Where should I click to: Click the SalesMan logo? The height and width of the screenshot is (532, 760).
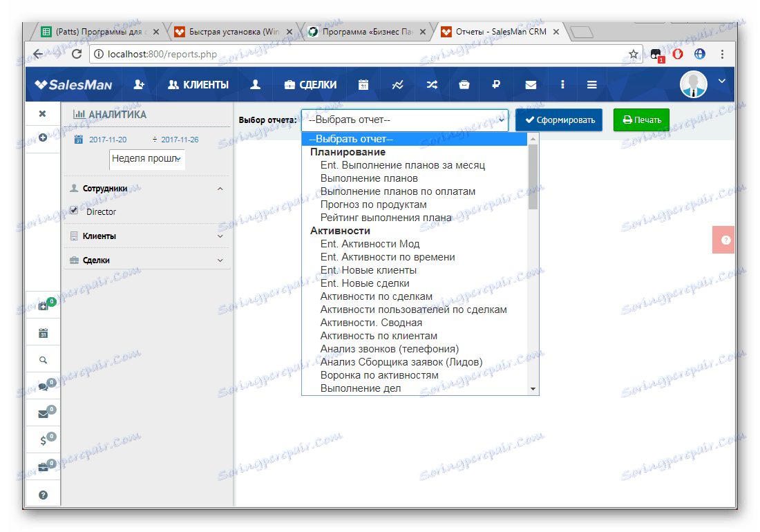(73, 85)
